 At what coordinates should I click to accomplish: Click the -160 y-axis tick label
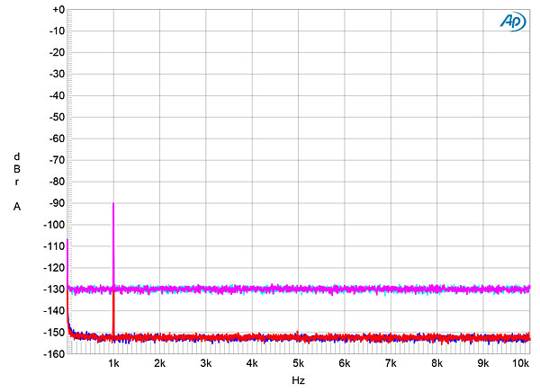[x=51, y=354]
